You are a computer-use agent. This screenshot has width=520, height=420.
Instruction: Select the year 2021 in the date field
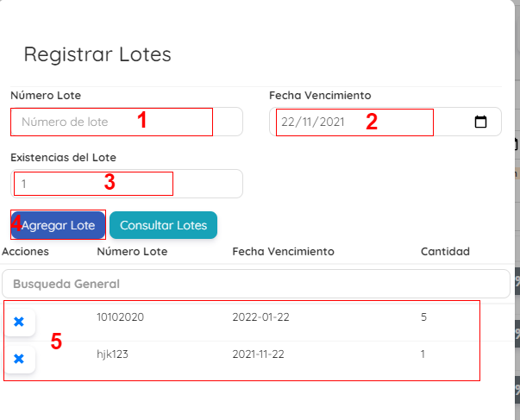pos(332,122)
